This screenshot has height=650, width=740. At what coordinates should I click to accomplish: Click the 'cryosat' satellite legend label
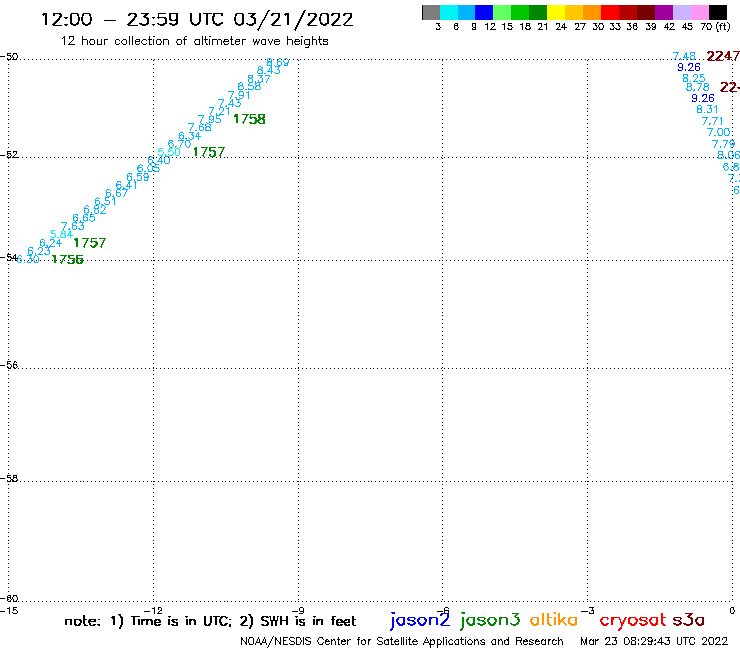point(633,620)
